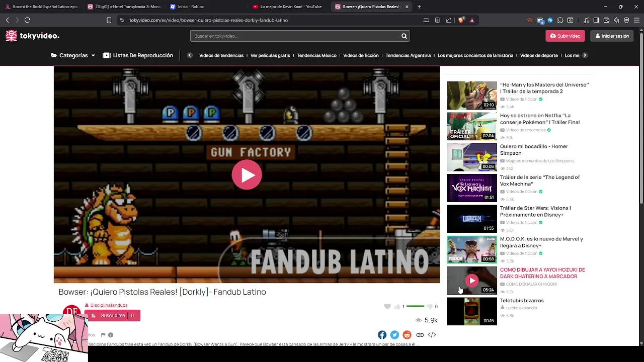Open a new browser tab
The width and height of the screenshot is (644, 362).
(419, 7)
